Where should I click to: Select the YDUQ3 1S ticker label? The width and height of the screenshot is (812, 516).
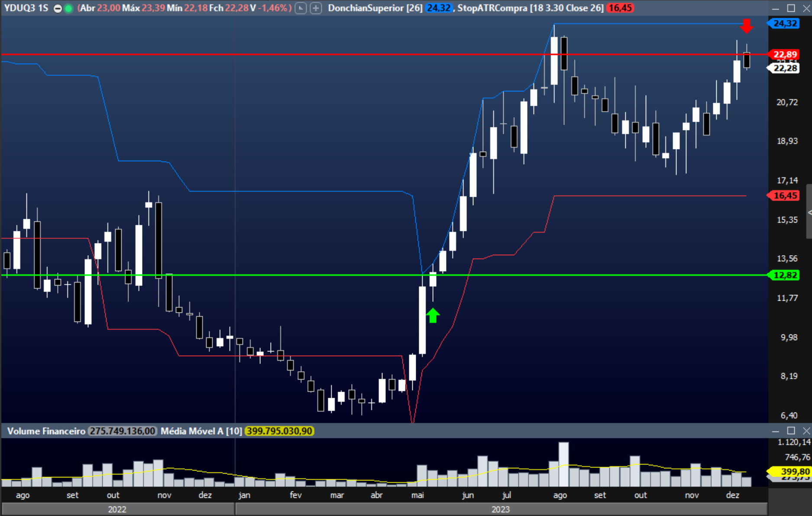(26, 8)
